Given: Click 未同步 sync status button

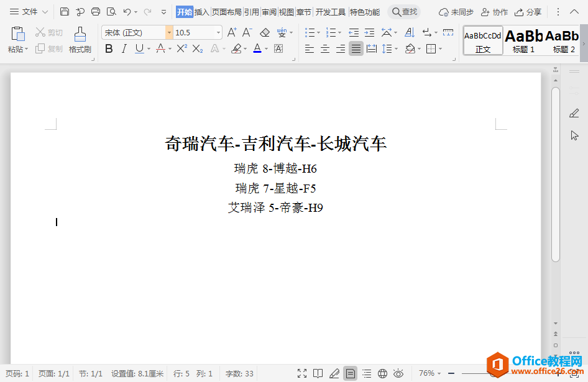Looking at the screenshot, I should coord(456,12).
